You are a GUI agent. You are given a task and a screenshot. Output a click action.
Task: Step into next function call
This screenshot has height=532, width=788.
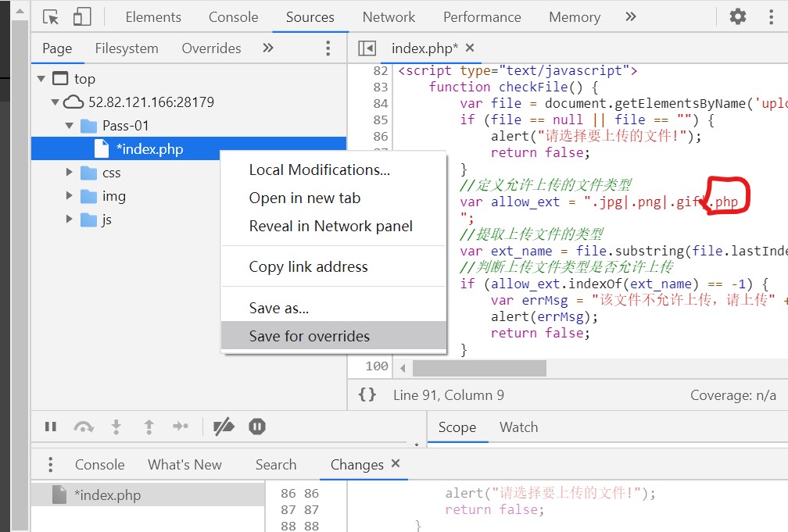(x=116, y=427)
